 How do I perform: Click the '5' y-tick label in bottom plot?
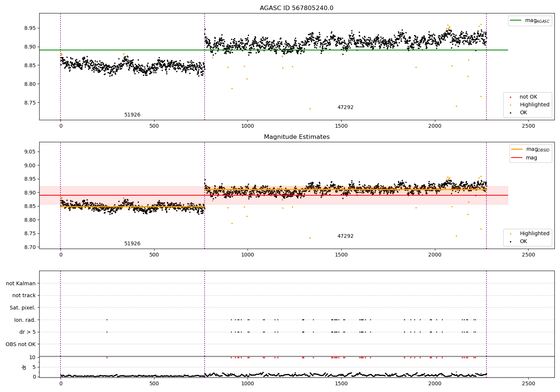click(x=34, y=367)
